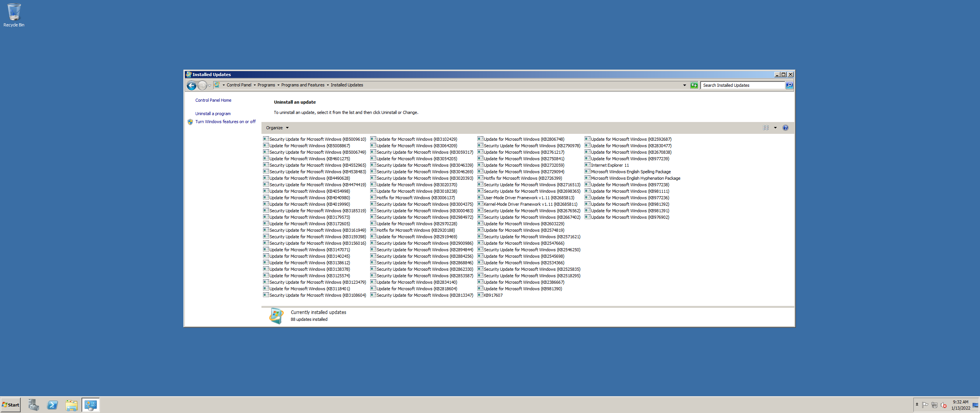Click the green Refresh button
This screenshot has height=413, width=980.
pyautogui.click(x=694, y=85)
